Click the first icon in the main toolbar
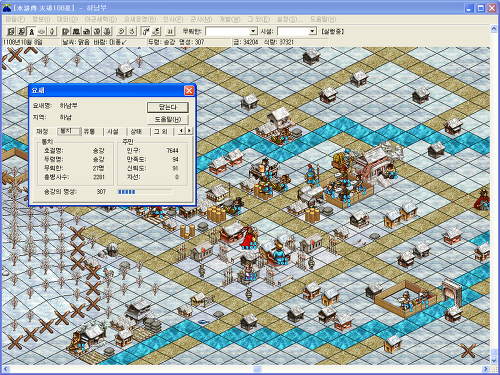The image size is (500, 375). pyautogui.click(x=11, y=31)
